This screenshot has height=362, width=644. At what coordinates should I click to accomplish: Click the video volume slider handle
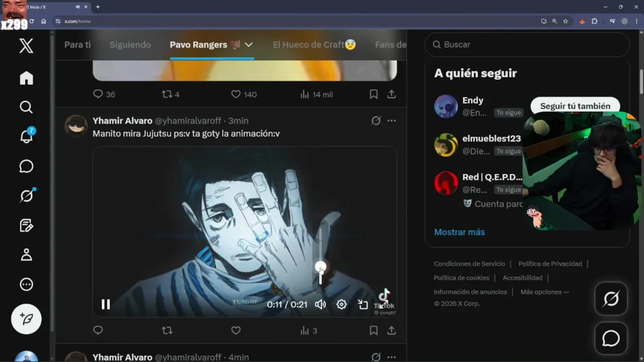[320, 267]
